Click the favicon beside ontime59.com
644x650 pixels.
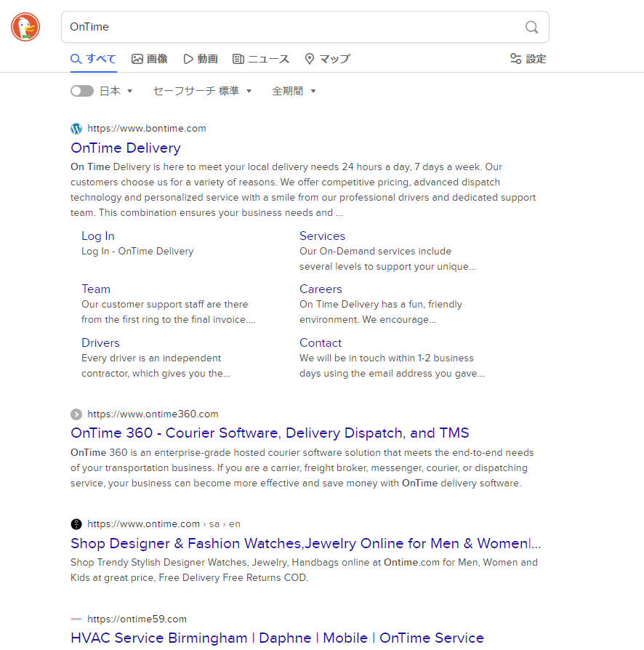click(76, 619)
